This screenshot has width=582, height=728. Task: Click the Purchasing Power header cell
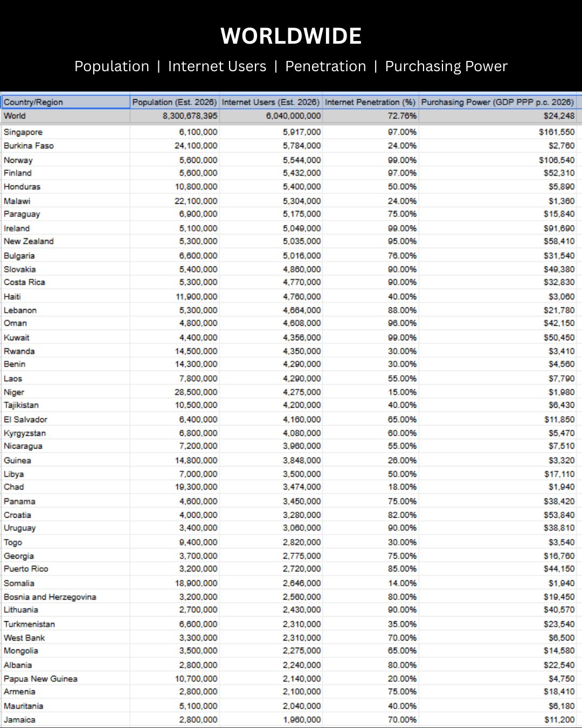point(497,102)
